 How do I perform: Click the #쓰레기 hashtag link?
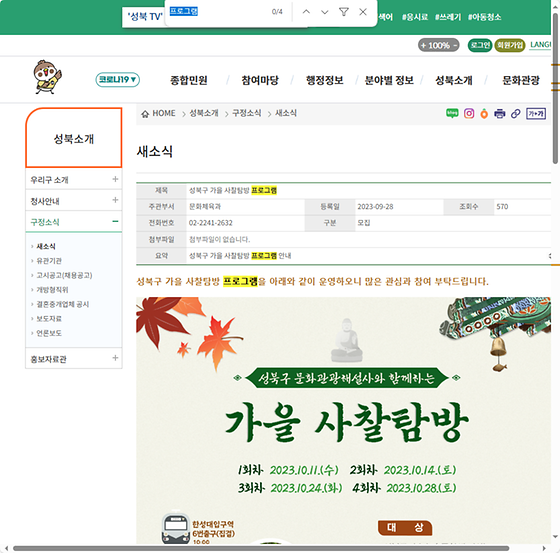coord(448,17)
